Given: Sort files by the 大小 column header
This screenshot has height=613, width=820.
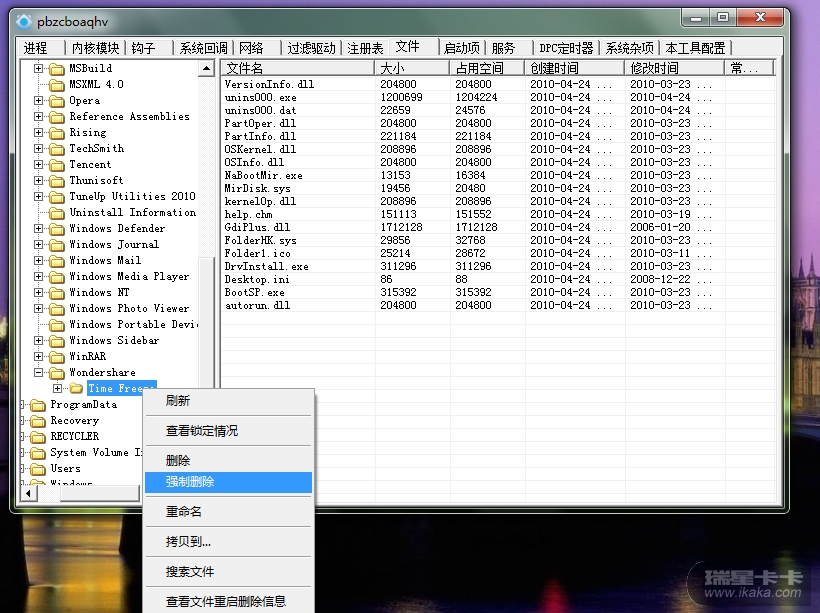Looking at the screenshot, I should (410, 68).
